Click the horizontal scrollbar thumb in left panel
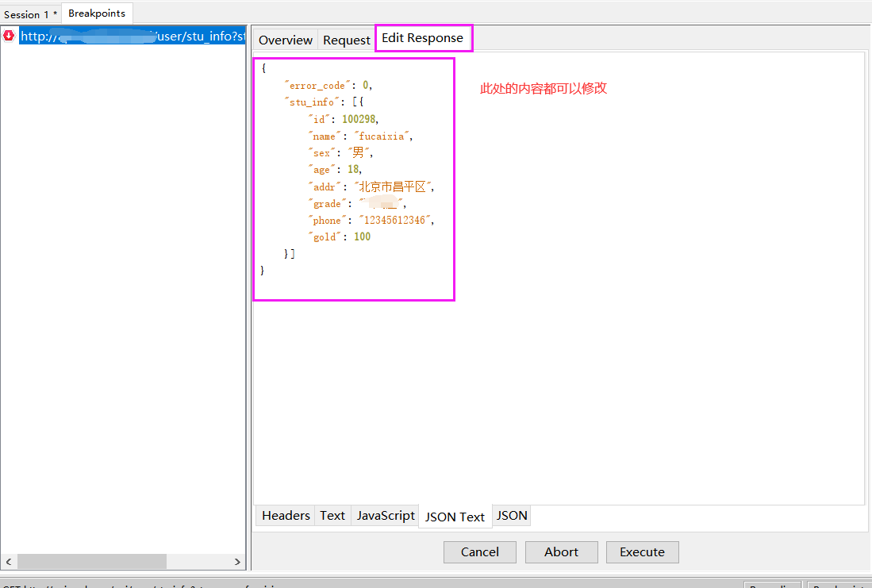The image size is (872, 588). pos(92,562)
